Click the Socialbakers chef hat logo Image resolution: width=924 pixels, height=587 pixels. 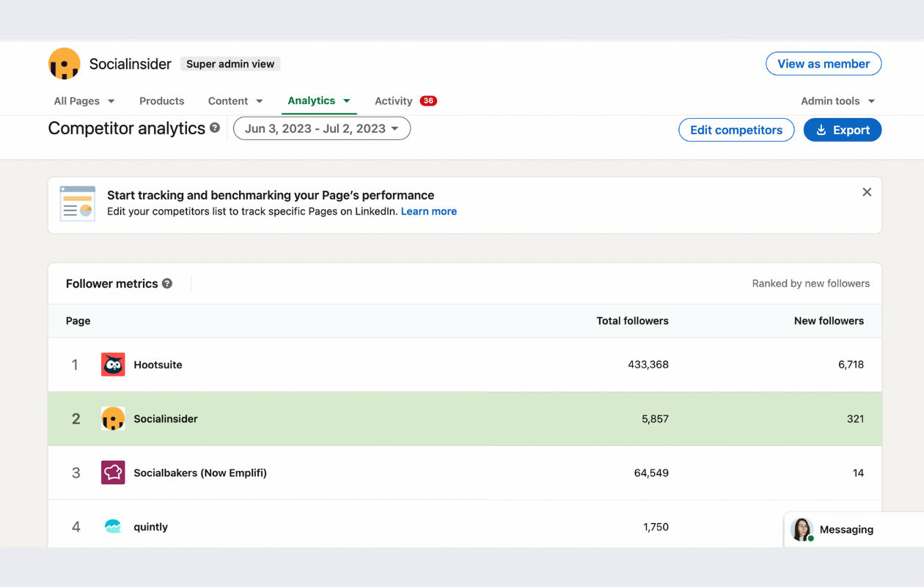point(113,473)
